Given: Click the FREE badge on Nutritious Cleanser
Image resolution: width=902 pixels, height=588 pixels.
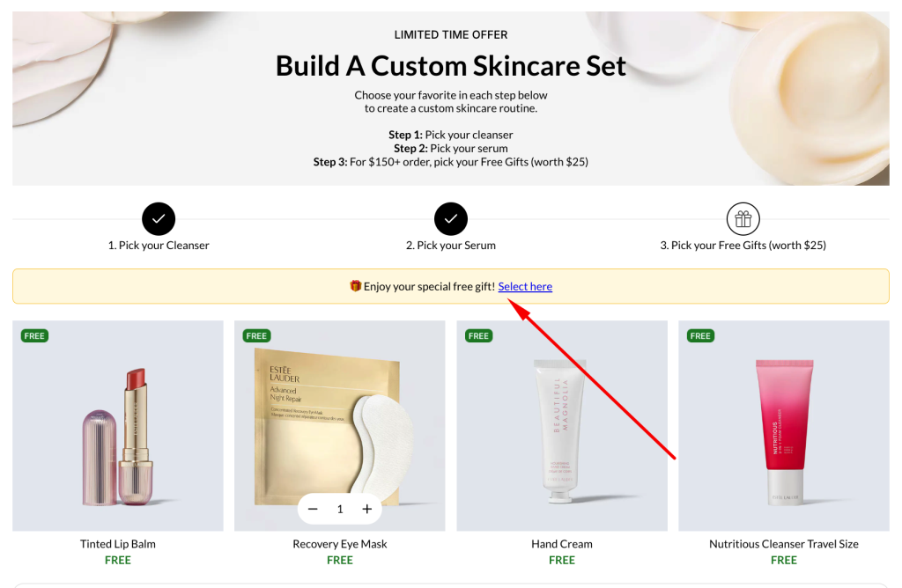Looking at the screenshot, I should pyautogui.click(x=700, y=335).
